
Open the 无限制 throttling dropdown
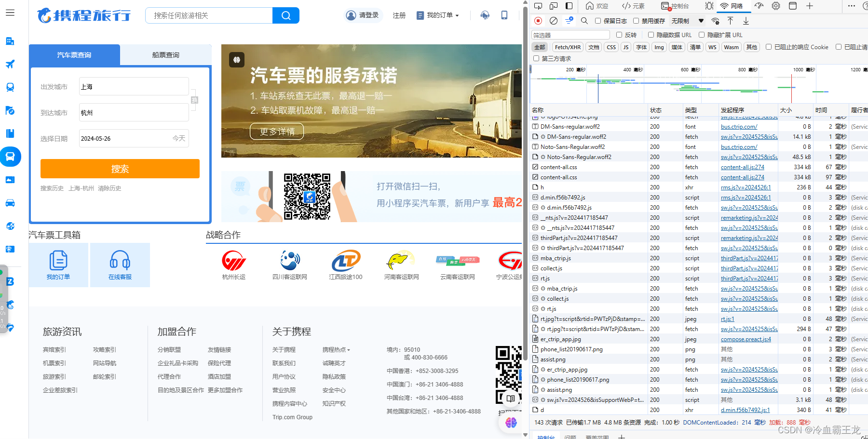688,21
